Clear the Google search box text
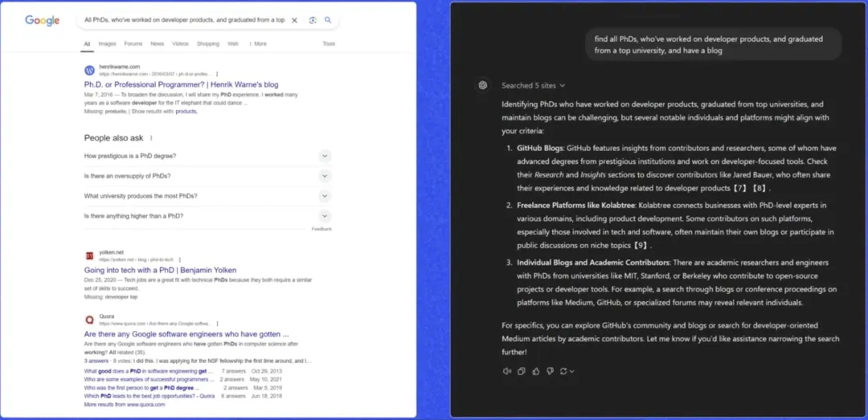This screenshot has height=420, width=868. pos(294,20)
